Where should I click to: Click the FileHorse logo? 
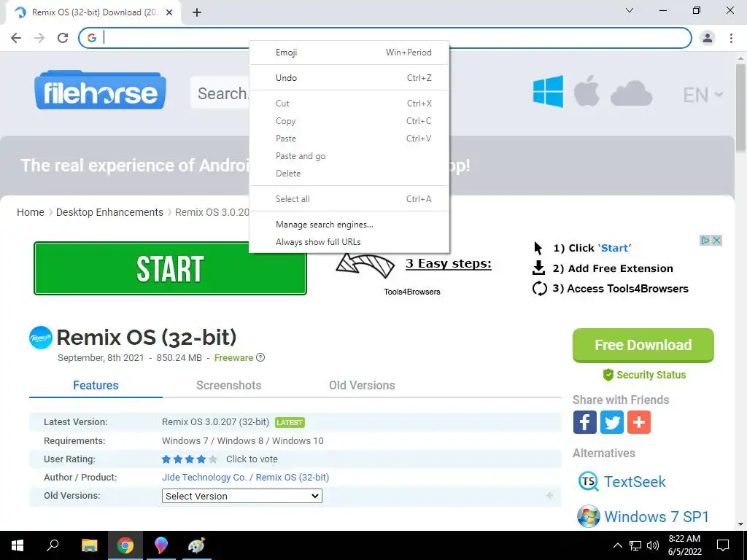[x=100, y=90]
